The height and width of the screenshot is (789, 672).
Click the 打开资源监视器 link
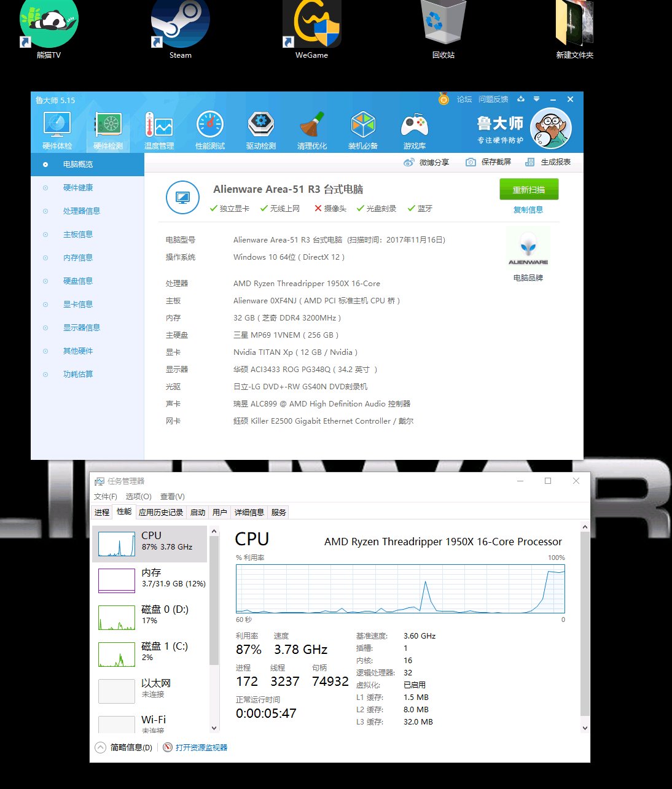coord(201,747)
